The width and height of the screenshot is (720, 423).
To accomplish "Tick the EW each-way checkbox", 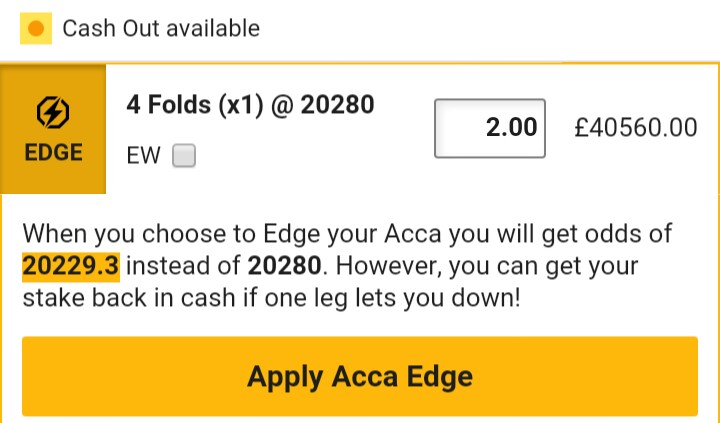I will 184,155.
